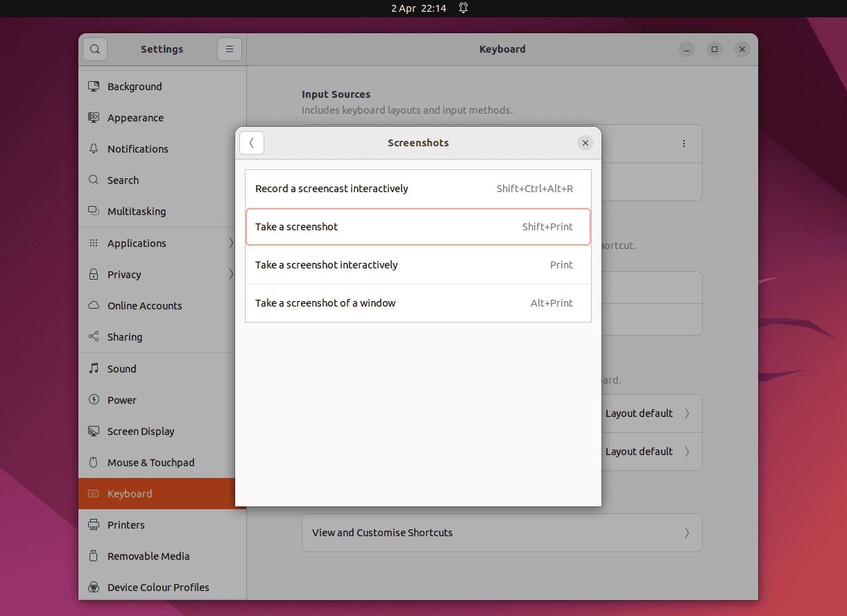
Task: Click the Sharing icon in sidebar
Action: click(94, 336)
